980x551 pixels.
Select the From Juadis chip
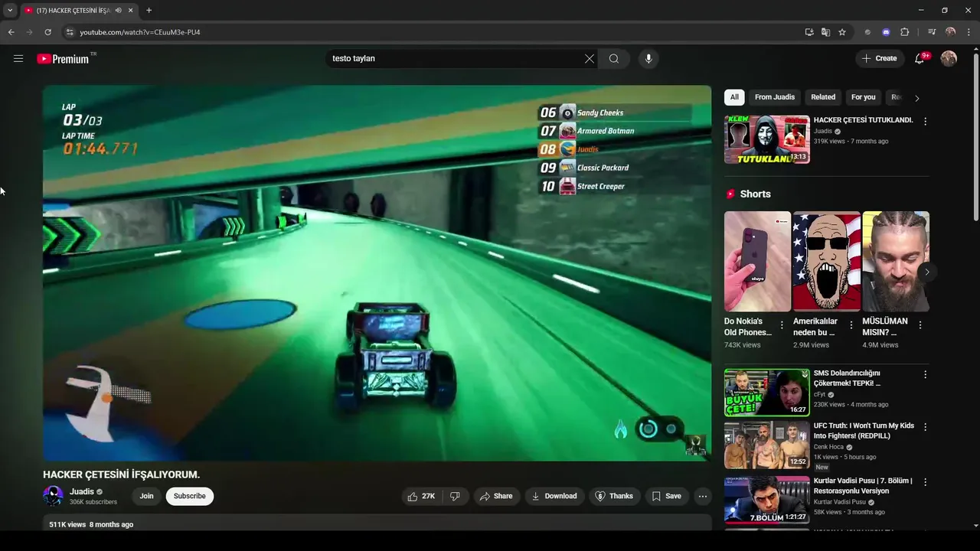(775, 97)
